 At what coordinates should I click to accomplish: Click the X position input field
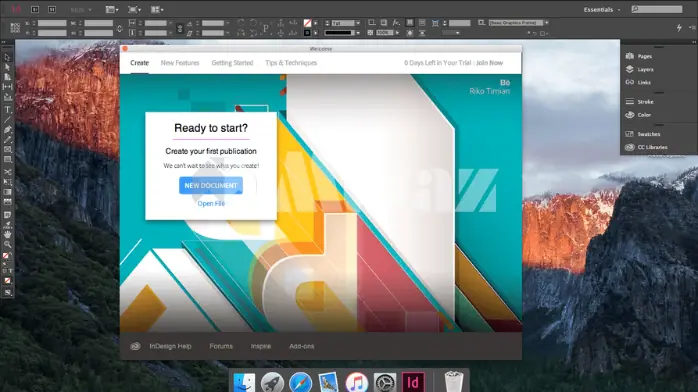(x=52, y=23)
